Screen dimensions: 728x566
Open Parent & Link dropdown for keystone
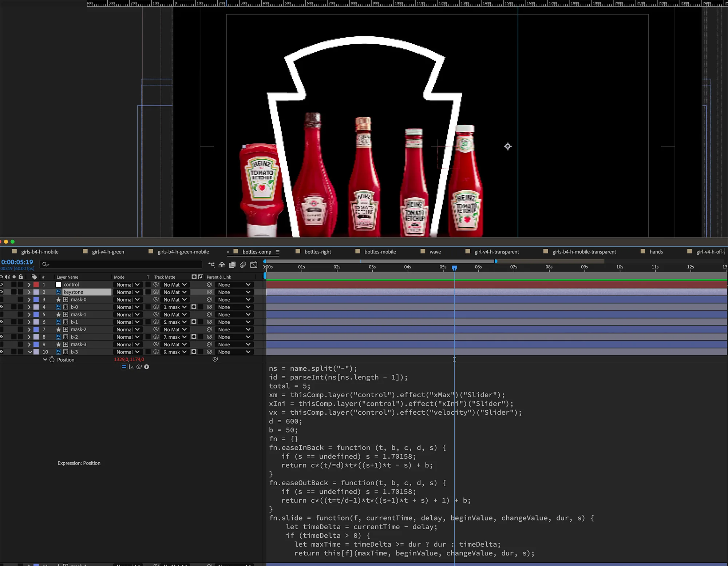click(x=234, y=292)
